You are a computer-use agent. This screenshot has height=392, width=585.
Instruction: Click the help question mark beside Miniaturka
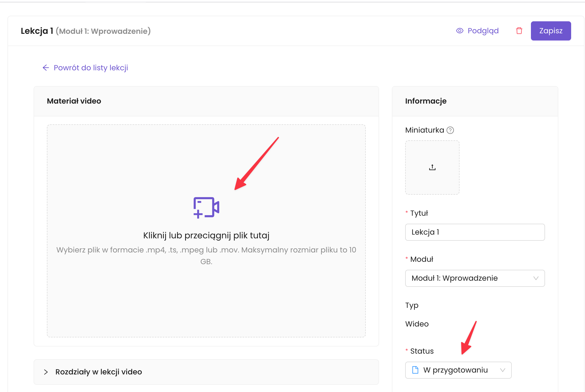(450, 130)
